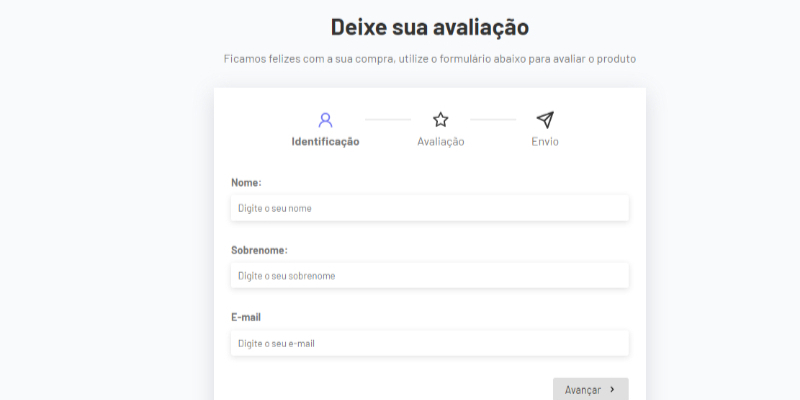Click connector line between Avaliação and Envio
The width and height of the screenshot is (800, 400).
point(493,120)
